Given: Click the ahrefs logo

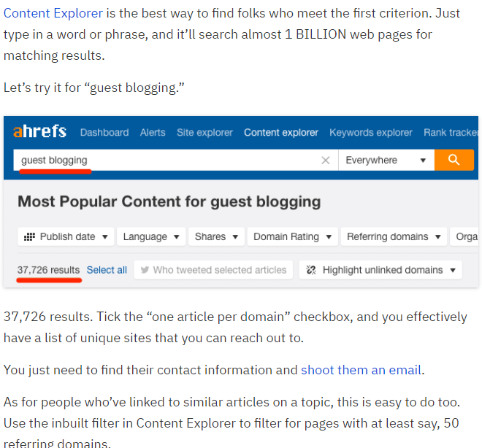Looking at the screenshot, I should coord(39,132).
